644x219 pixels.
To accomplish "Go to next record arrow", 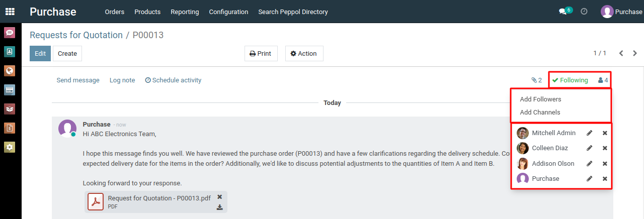I will click(635, 53).
